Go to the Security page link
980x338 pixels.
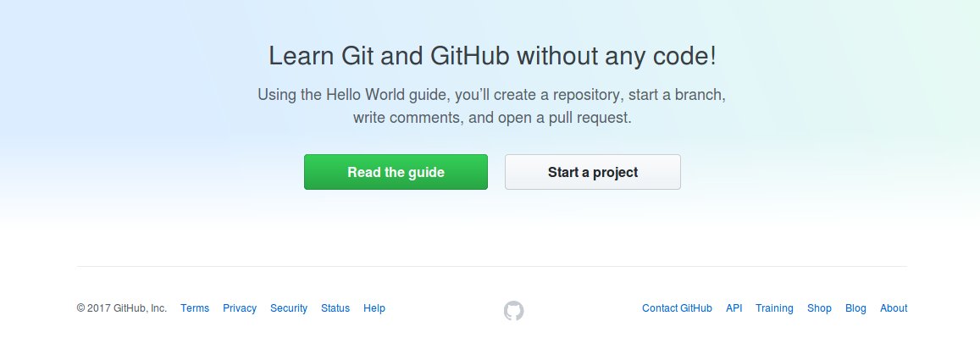click(x=289, y=308)
